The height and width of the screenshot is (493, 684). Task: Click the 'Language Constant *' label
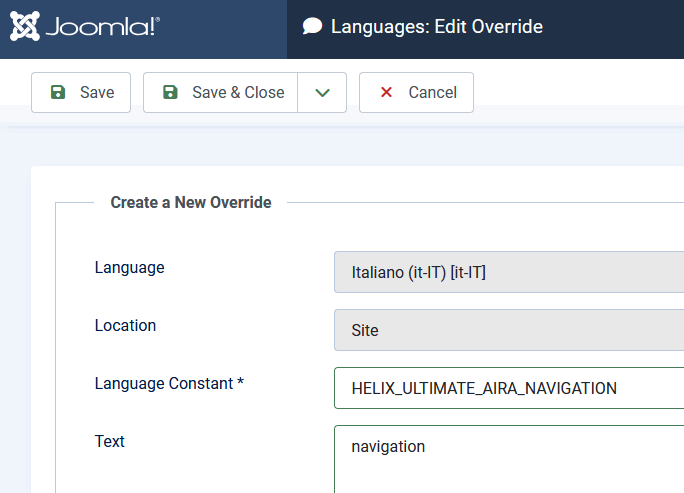(x=169, y=383)
